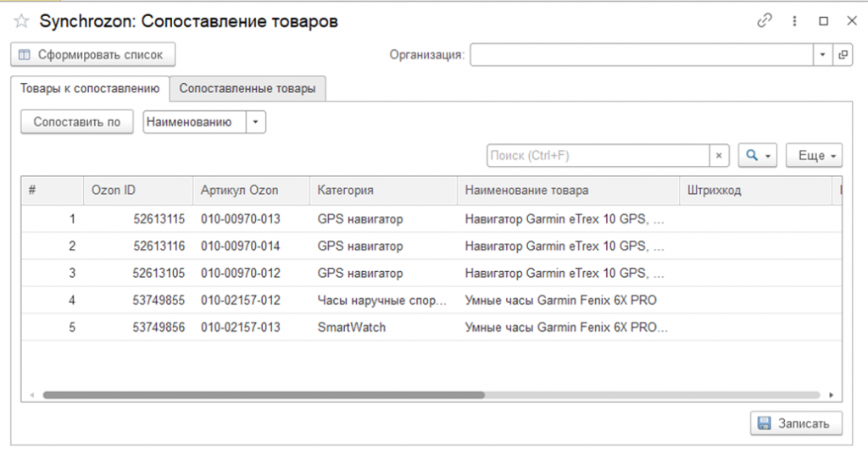Open the three-dot more actions menu
This screenshot has height=453, width=868.
click(x=794, y=21)
